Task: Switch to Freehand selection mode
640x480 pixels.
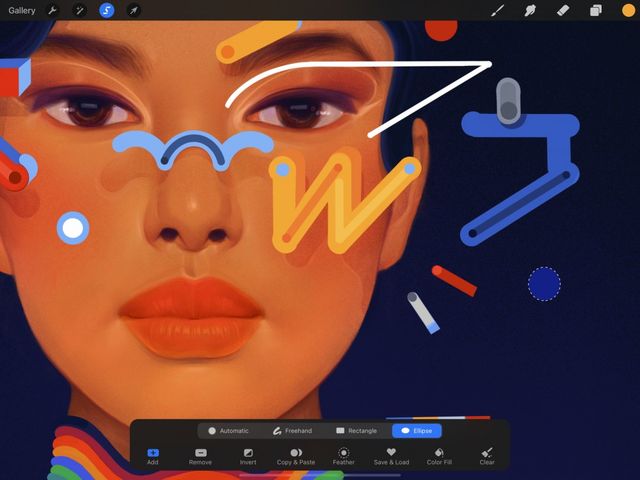Action: pyautogui.click(x=293, y=431)
